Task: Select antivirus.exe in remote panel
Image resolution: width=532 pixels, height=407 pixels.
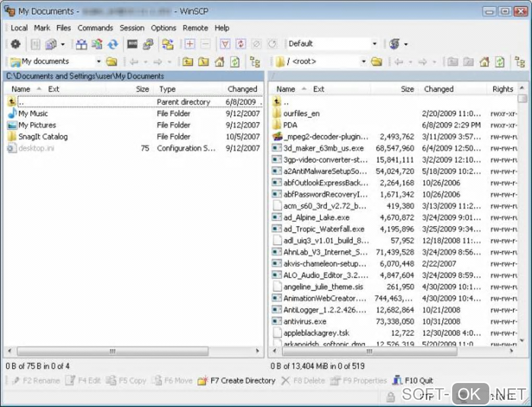Action: [x=305, y=321]
